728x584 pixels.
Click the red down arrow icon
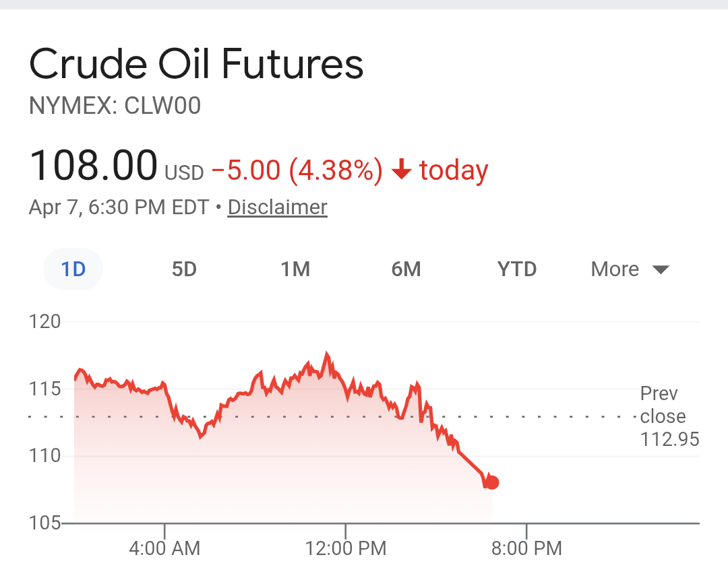click(x=402, y=170)
